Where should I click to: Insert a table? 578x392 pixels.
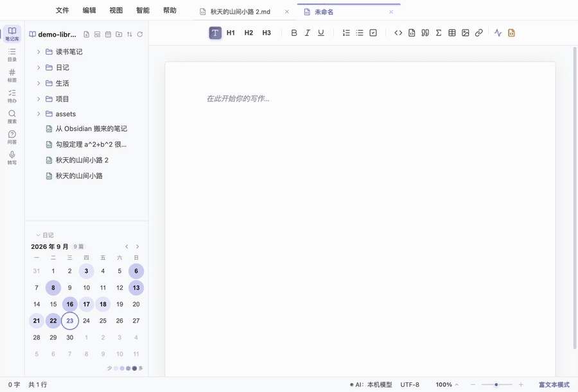point(452,33)
